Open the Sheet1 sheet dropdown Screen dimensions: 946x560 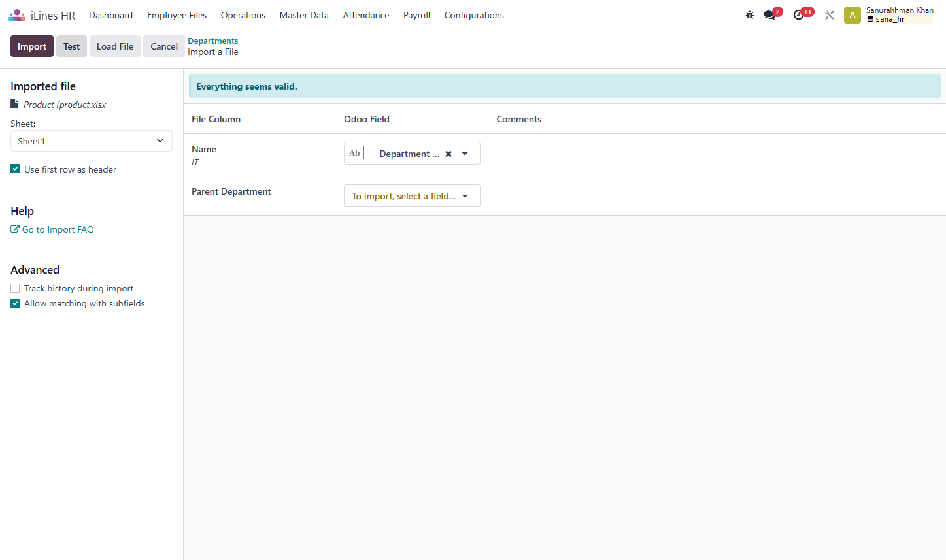pyautogui.click(x=92, y=141)
